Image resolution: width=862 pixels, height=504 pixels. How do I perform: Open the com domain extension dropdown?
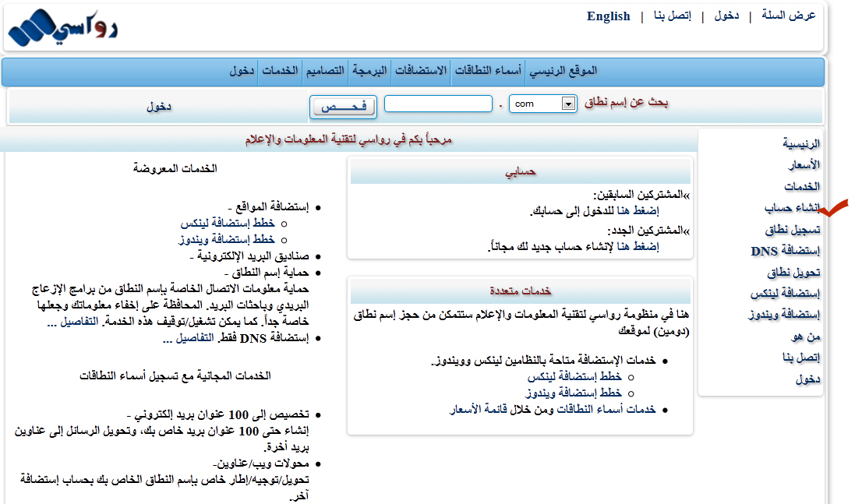[542, 104]
